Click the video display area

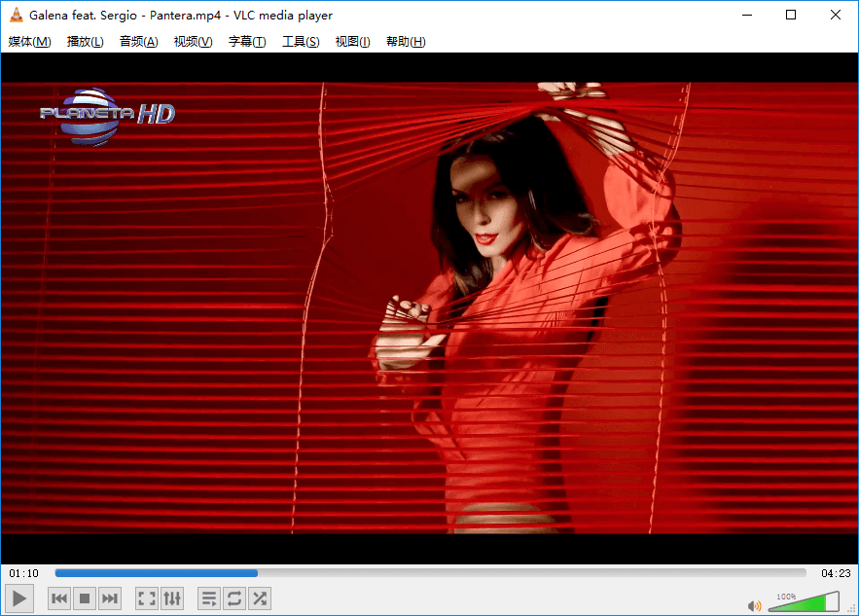coord(430,308)
